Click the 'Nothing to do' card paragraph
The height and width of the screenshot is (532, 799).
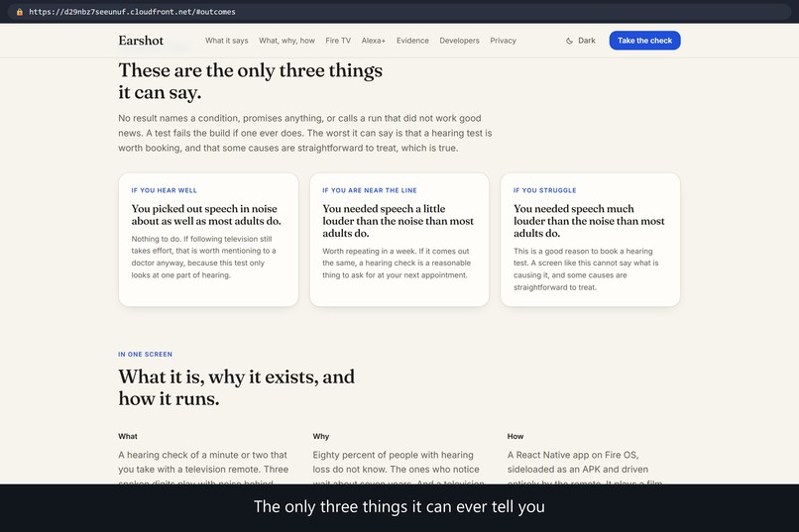204,258
